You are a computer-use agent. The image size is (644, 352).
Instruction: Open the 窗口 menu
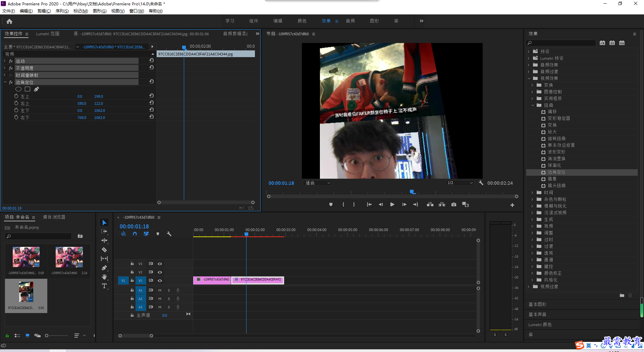point(137,11)
